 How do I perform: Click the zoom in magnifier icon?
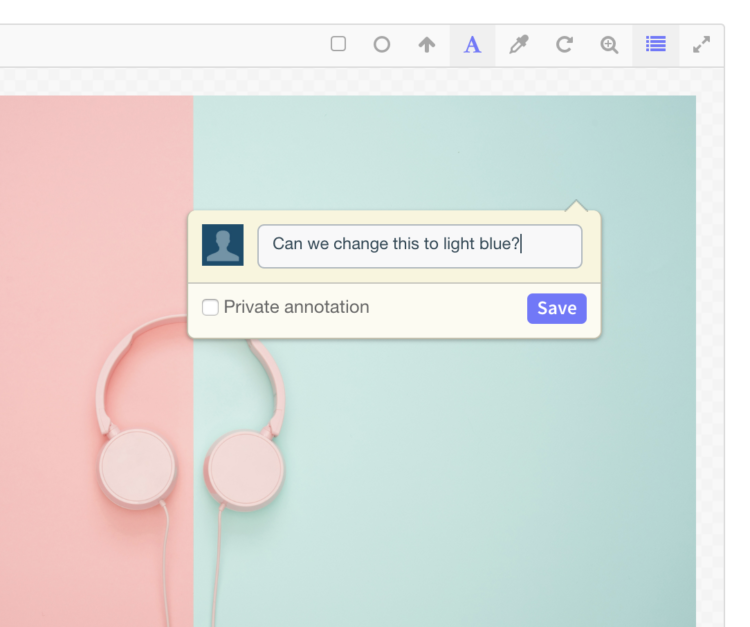(x=609, y=45)
